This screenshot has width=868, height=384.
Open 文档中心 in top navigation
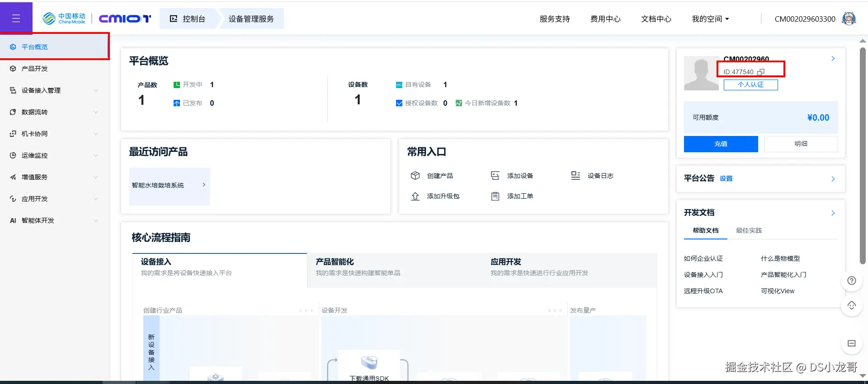(656, 19)
